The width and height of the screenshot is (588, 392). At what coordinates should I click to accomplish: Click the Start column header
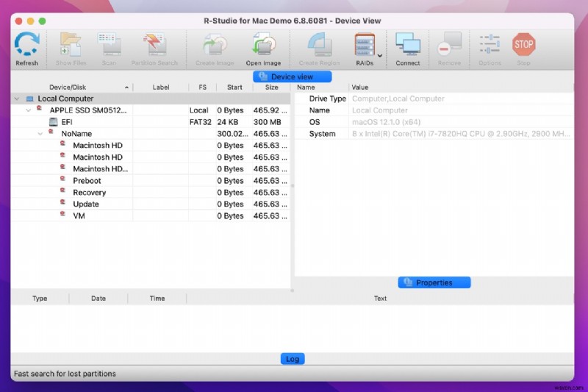tap(234, 88)
